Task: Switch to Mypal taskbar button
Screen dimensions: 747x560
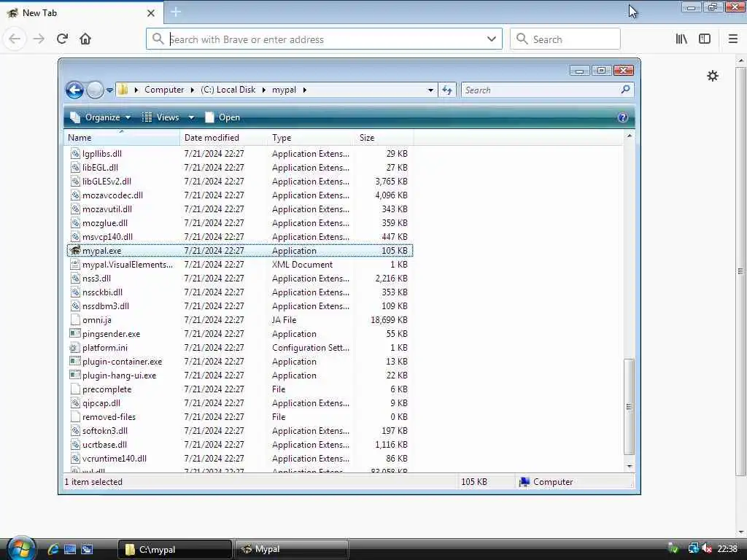Action: (x=291, y=549)
